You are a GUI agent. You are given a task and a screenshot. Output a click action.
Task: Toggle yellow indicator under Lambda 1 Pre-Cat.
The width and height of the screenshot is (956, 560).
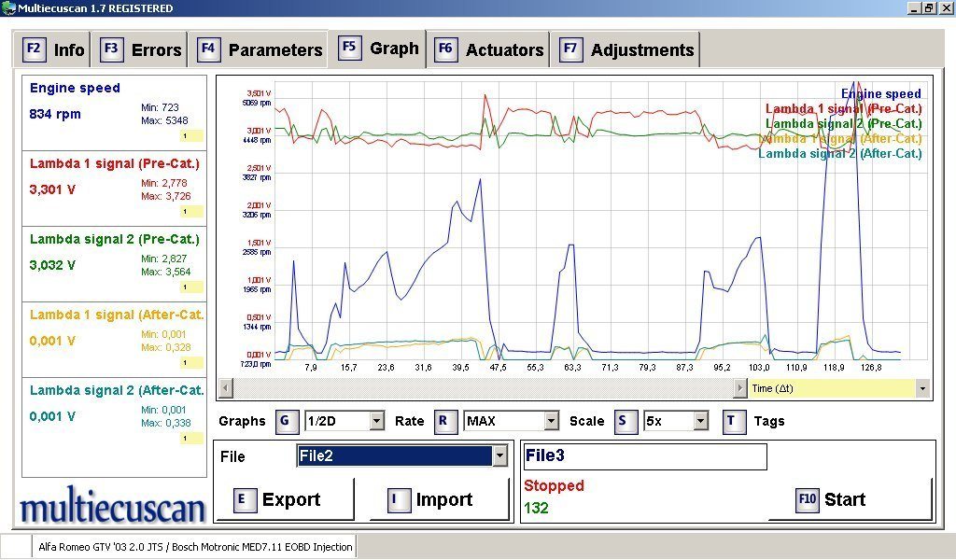point(191,212)
